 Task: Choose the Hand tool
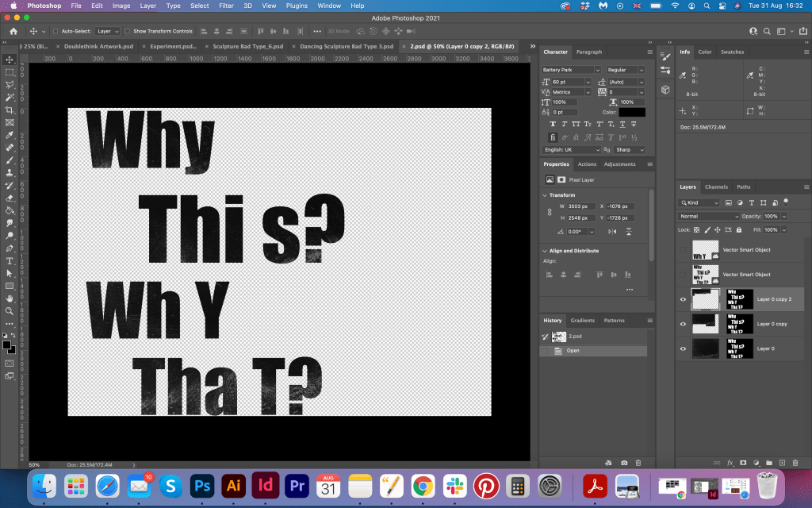pyautogui.click(x=10, y=298)
